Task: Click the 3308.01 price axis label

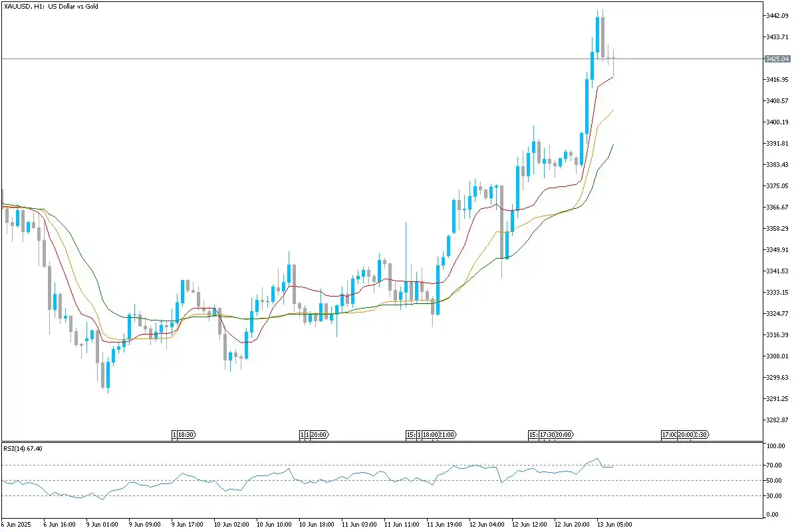Action: pyautogui.click(x=776, y=356)
